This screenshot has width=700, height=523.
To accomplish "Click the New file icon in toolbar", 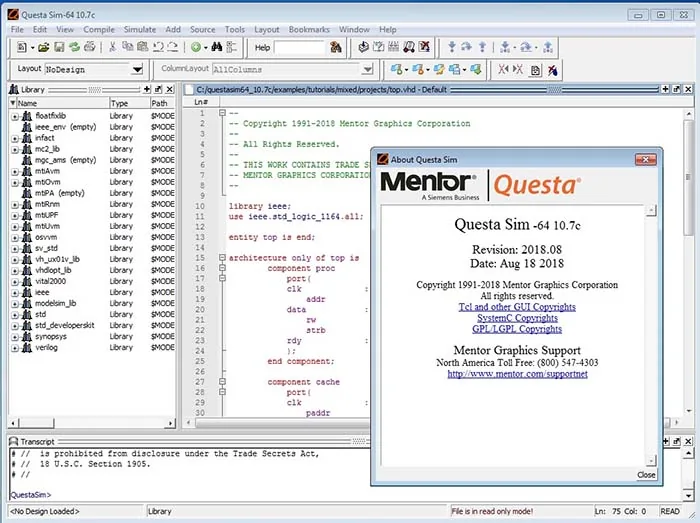I will pos(21,47).
